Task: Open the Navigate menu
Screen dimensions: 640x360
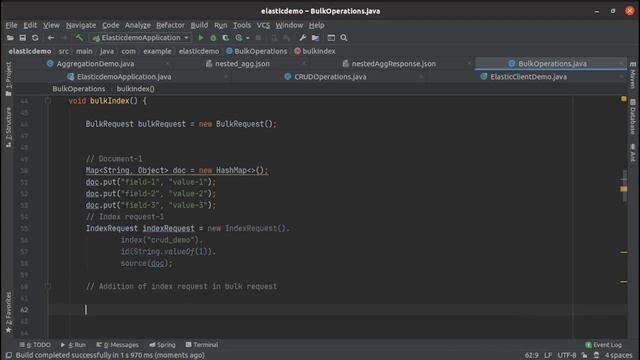Action: 81,25
